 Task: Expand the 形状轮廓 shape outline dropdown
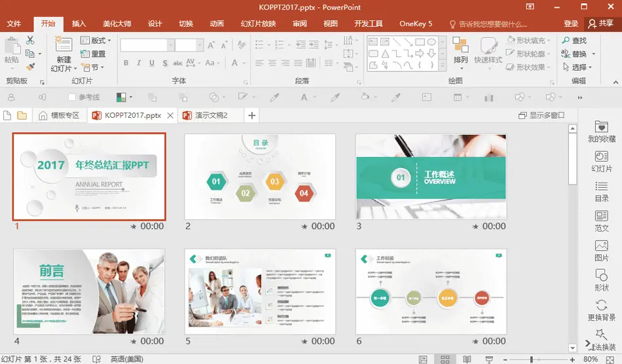(549, 54)
